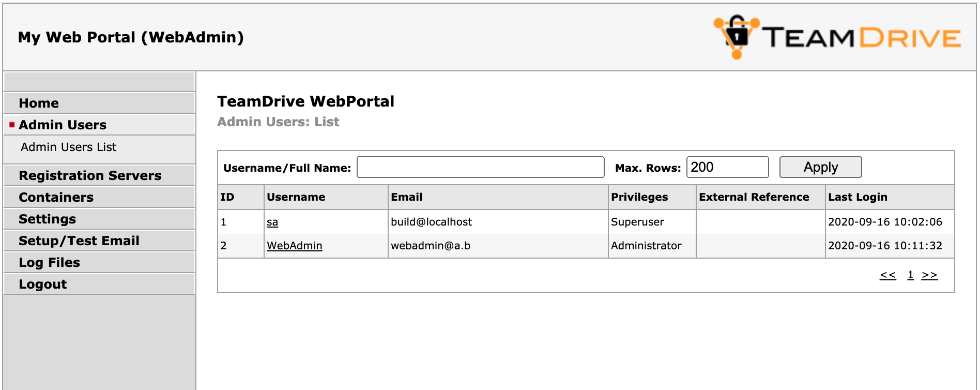
Task: Click the TeamDrive logo
Action: click(x=837, y=36)
